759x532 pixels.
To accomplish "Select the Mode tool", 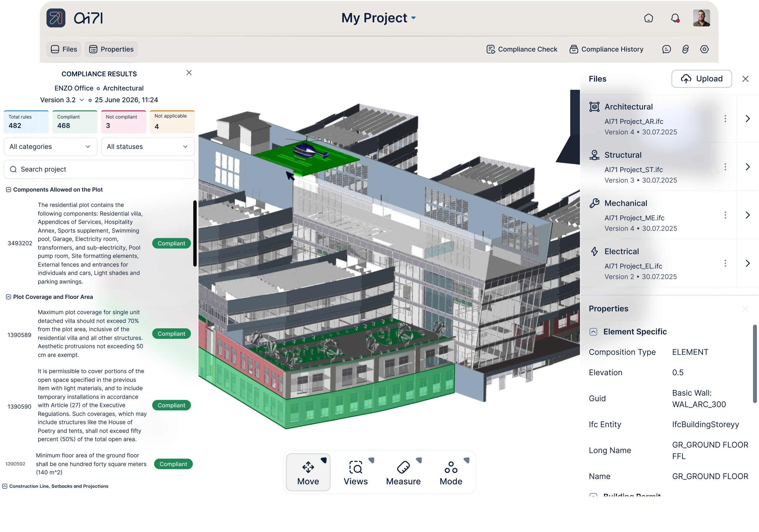I will tap(451, 472).
